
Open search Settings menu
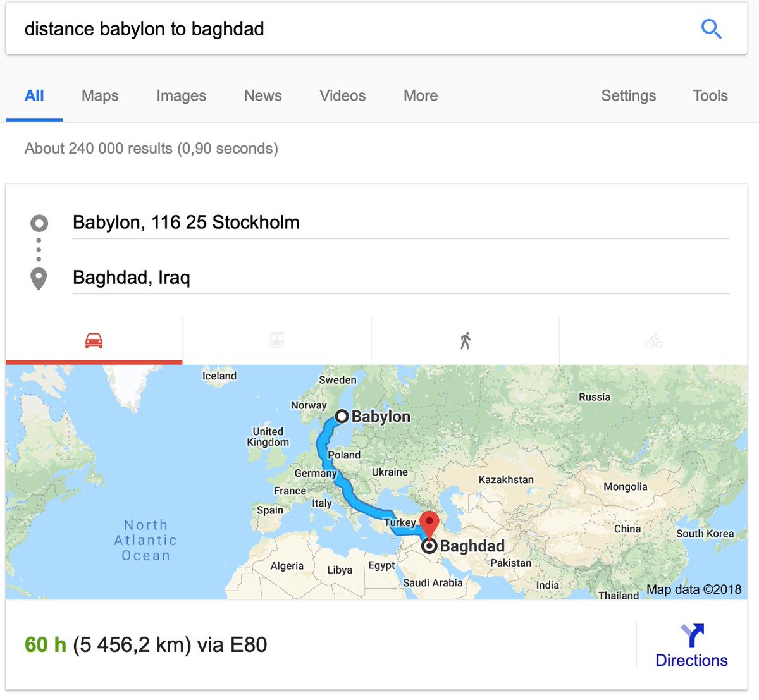pyautogui.click(x=628, y=95)
